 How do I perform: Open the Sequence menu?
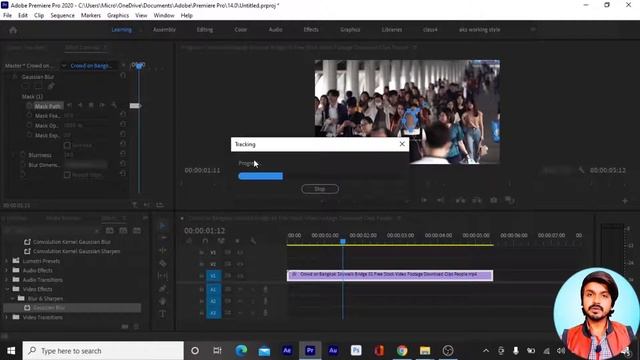tap(62, 16)
